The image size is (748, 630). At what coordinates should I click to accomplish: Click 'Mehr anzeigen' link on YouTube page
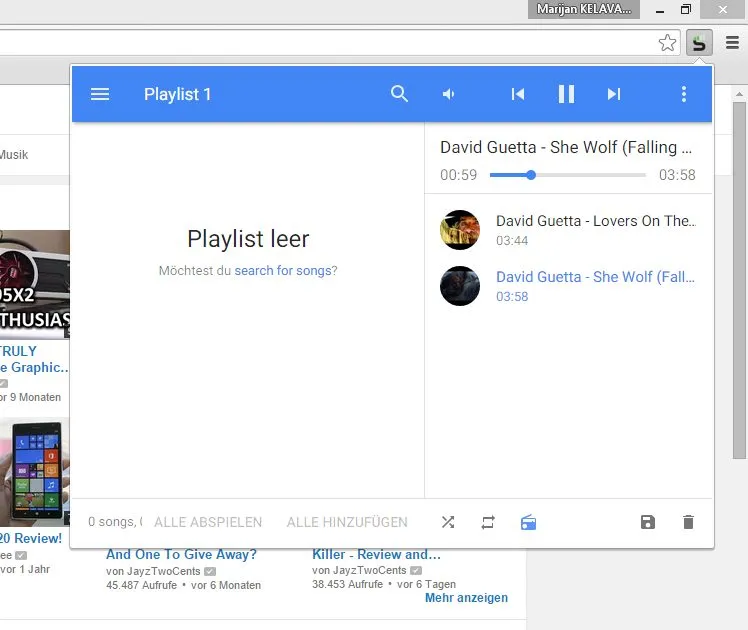[466, 598]
